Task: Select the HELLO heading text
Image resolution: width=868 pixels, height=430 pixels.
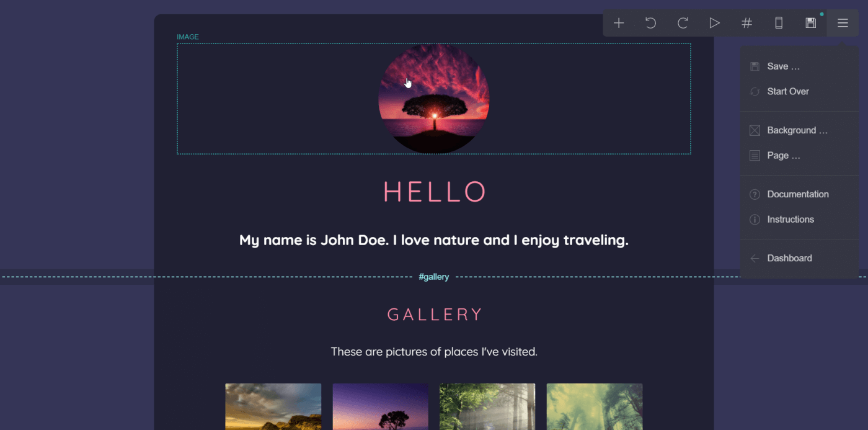Action: 434,192
